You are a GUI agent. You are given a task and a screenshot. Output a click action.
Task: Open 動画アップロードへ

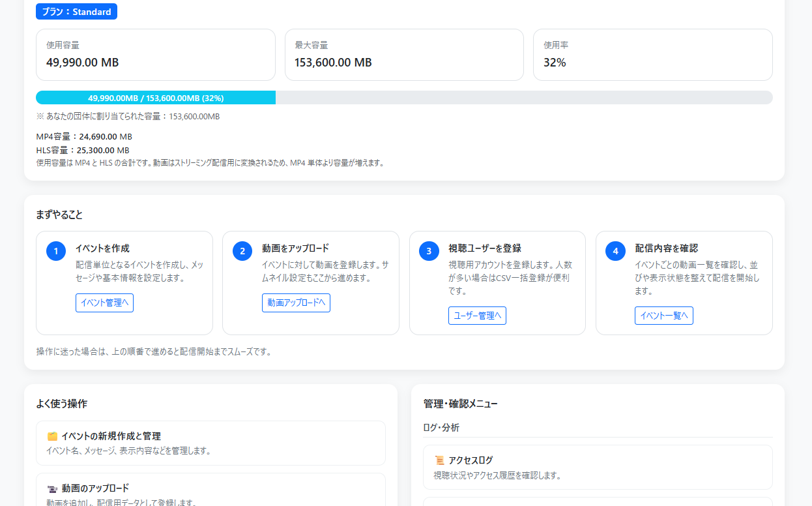tap(296, 303)
